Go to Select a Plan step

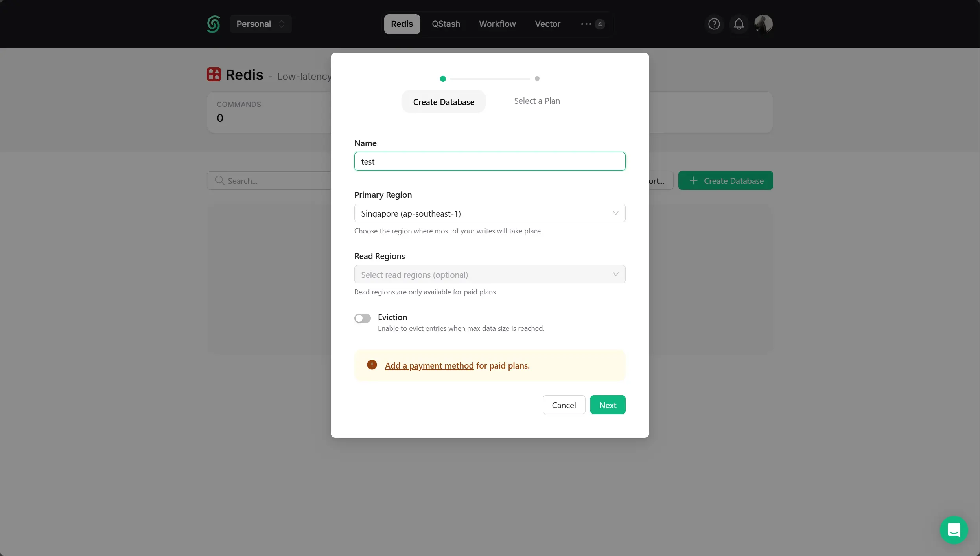click(x=537, y=101)
